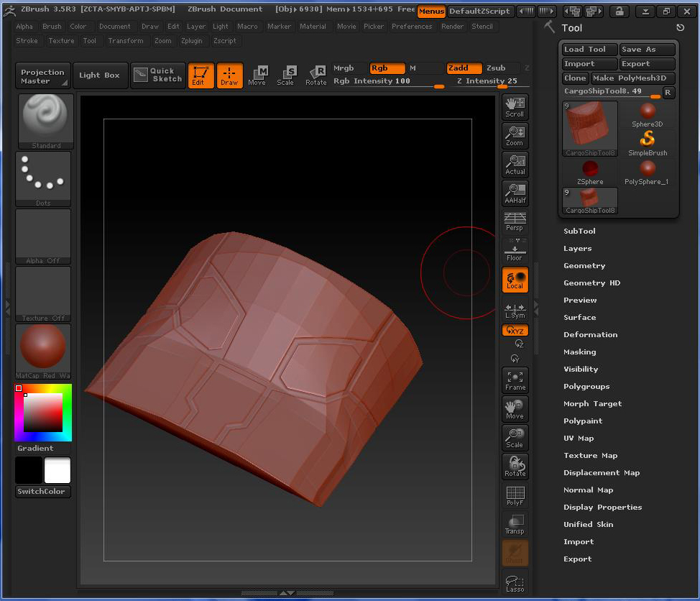The height and width of the screenshot is (601, 700).
Task: Click the Frame mesh icon
Action: (x=515, y=380)
